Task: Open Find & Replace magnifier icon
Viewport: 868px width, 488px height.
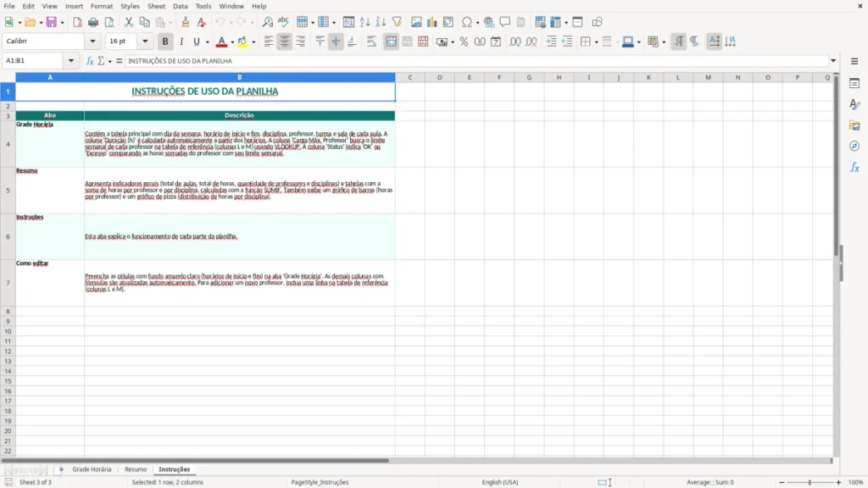Action: click(267, 22)
